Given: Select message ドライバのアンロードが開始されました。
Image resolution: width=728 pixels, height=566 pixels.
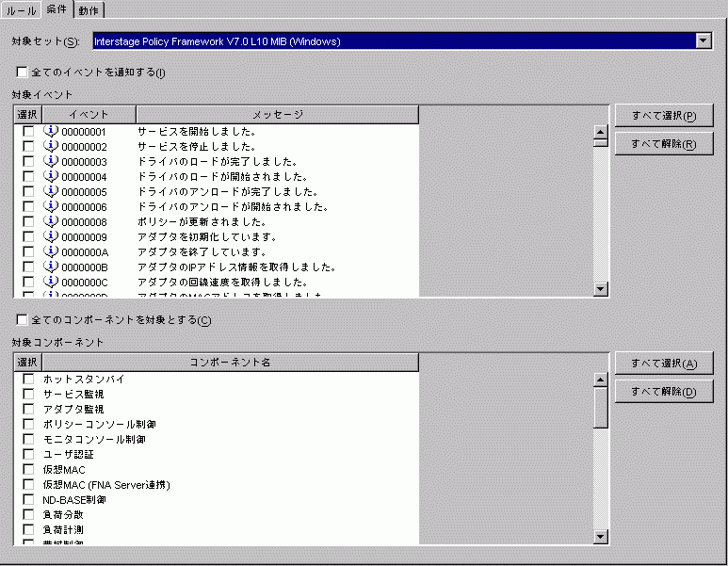Looking at the screenshot, I should point(233,206).
